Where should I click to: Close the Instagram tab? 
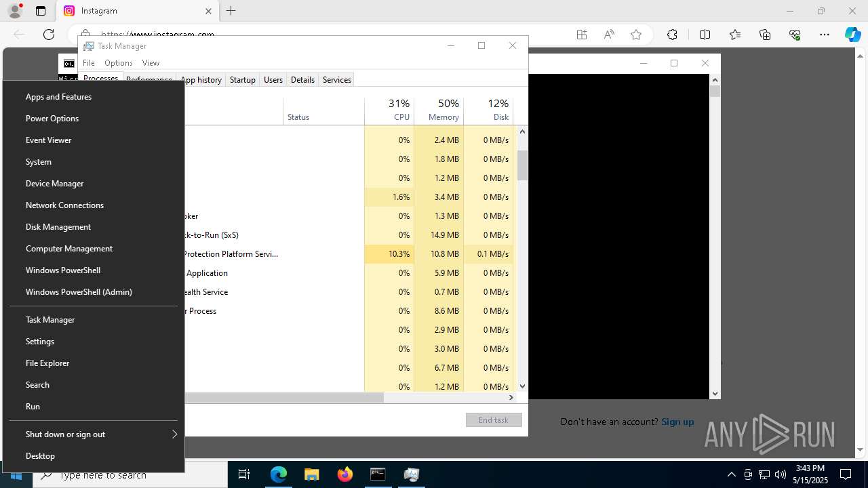208,11
